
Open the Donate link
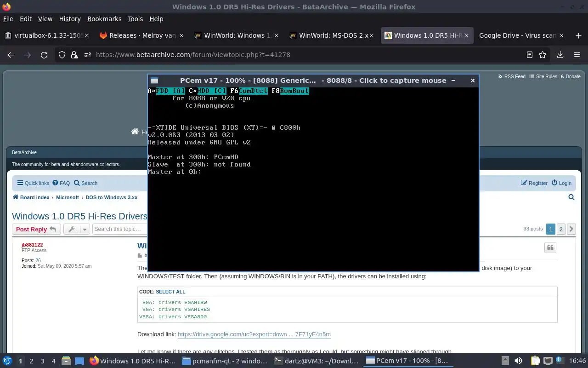click(570, 76)
